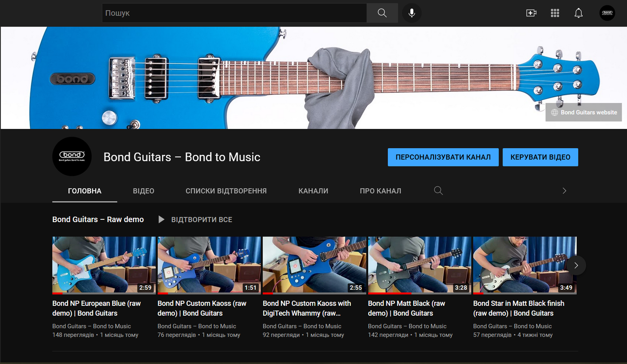Click channel name under Bond Star video
627x364 pixels.
pyautogui.click(x=512, y=326)
